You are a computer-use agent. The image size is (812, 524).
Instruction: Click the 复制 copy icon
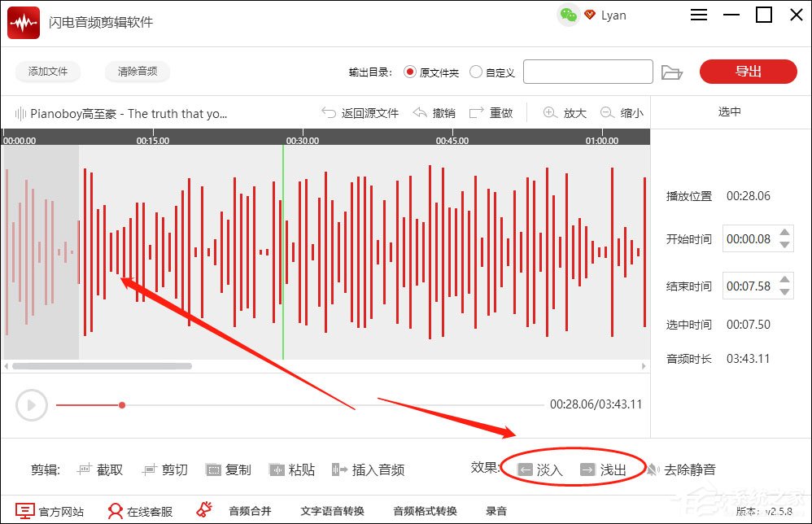pyautogui.click(x=213, y=469)
